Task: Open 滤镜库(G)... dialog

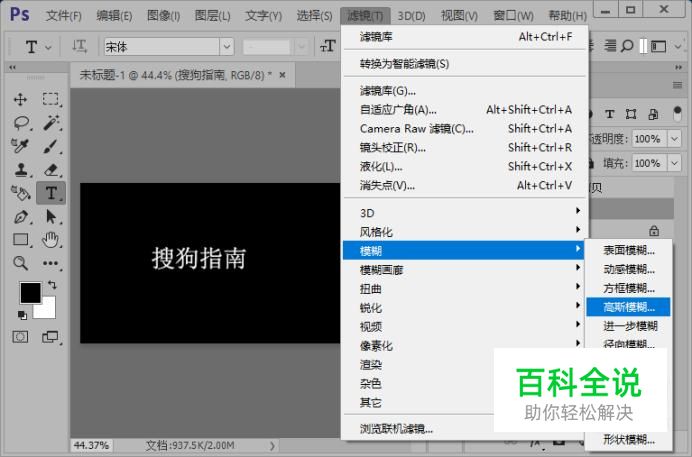Action: (x=463, y=90)
